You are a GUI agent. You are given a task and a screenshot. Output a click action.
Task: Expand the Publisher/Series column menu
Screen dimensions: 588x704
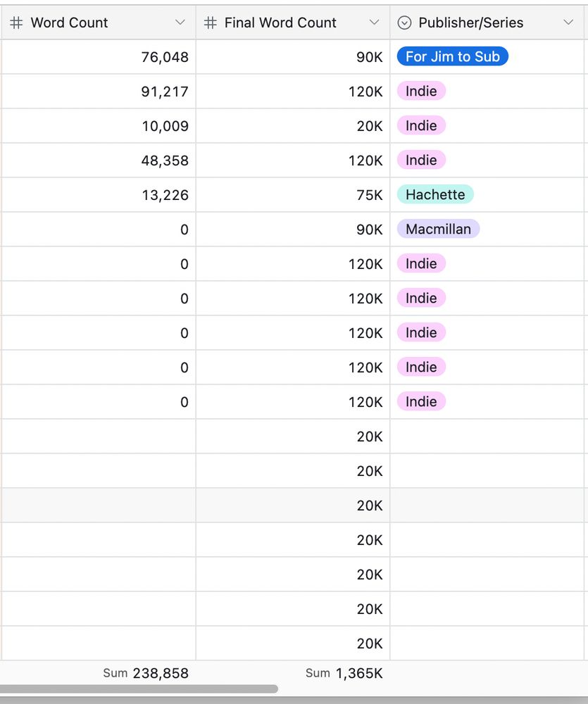tap(569, 22)
